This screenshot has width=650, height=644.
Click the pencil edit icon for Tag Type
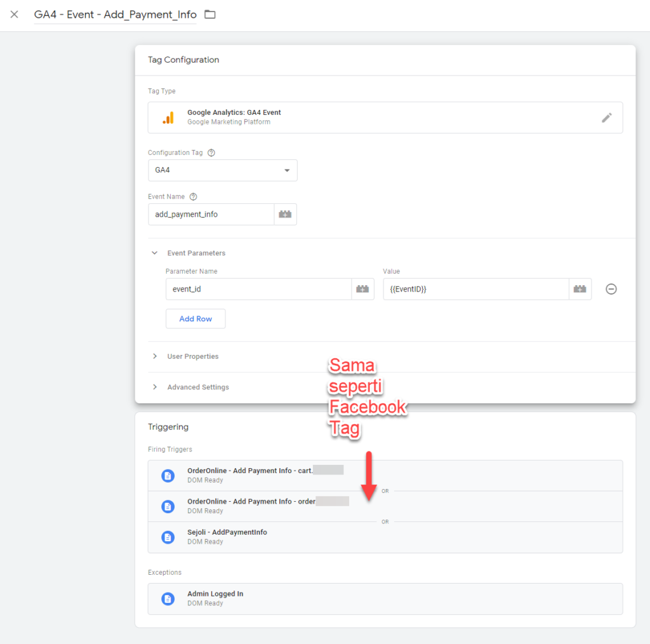tap(607, 117)
